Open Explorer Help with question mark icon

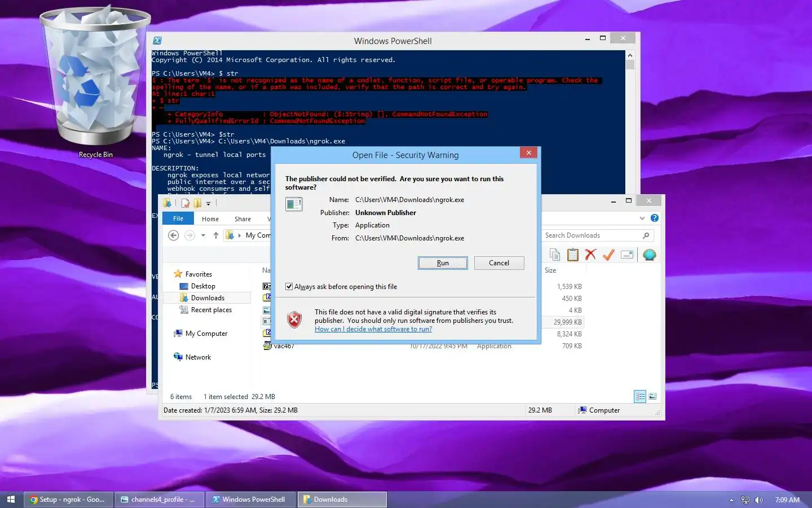pos(654,218)
